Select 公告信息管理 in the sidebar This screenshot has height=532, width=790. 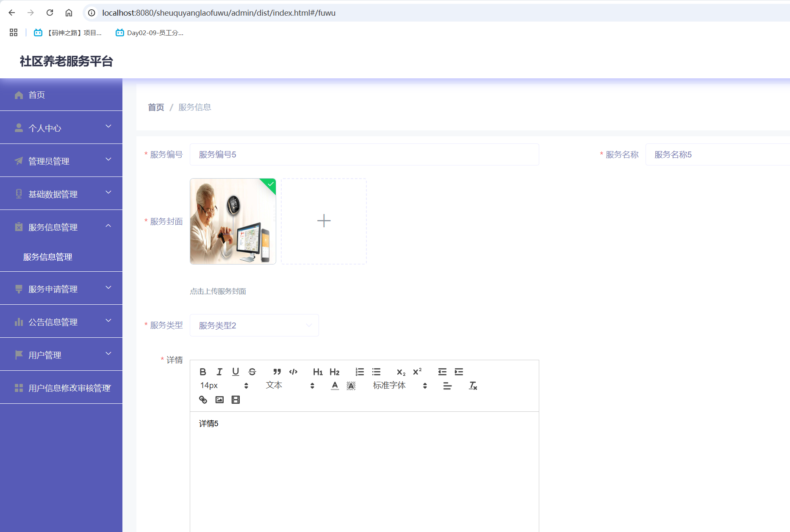click(61, 322)
